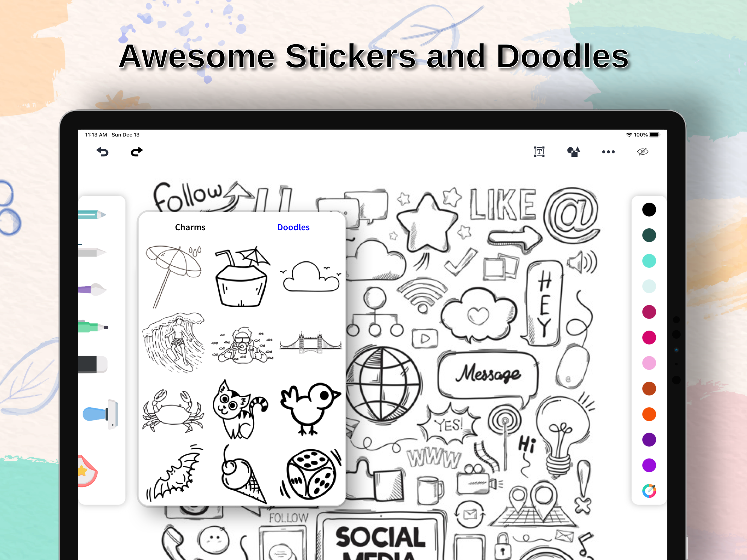Open the custom color picker wheel

(x=649, y=491)
